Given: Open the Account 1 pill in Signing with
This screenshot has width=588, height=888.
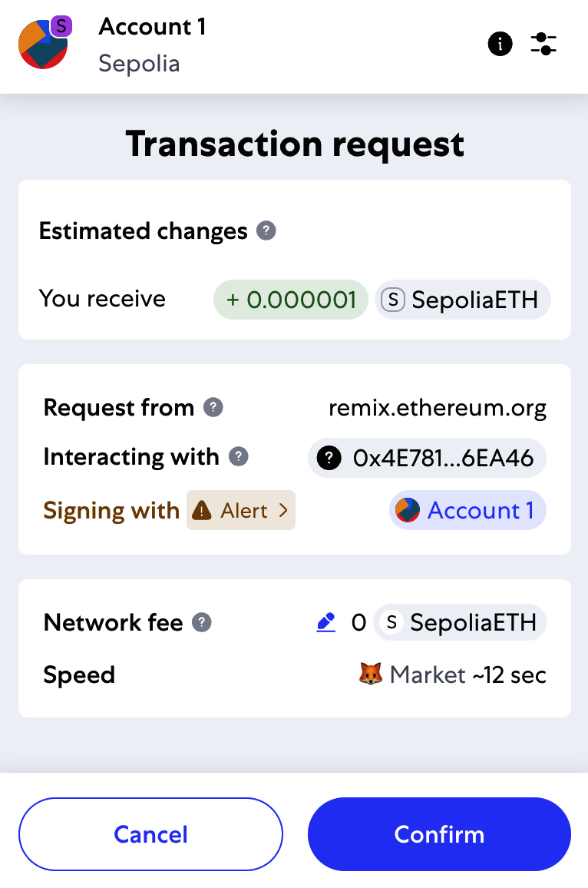Looking at the screenshot, I should (467, 509).
